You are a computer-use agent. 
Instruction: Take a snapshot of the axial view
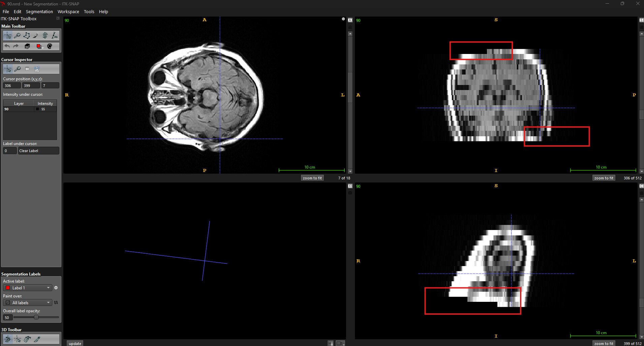click(x=350, y=27)
